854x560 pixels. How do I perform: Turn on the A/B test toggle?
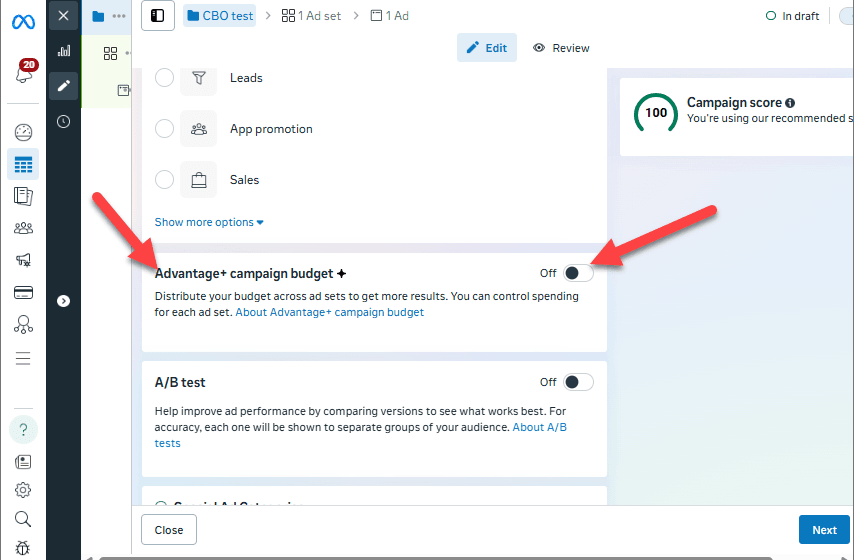578,382
